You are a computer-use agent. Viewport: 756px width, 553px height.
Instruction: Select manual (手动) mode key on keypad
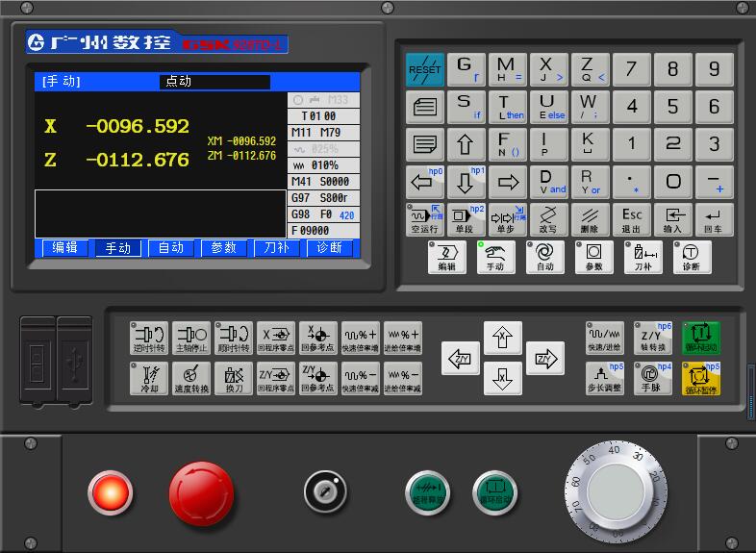495,257
